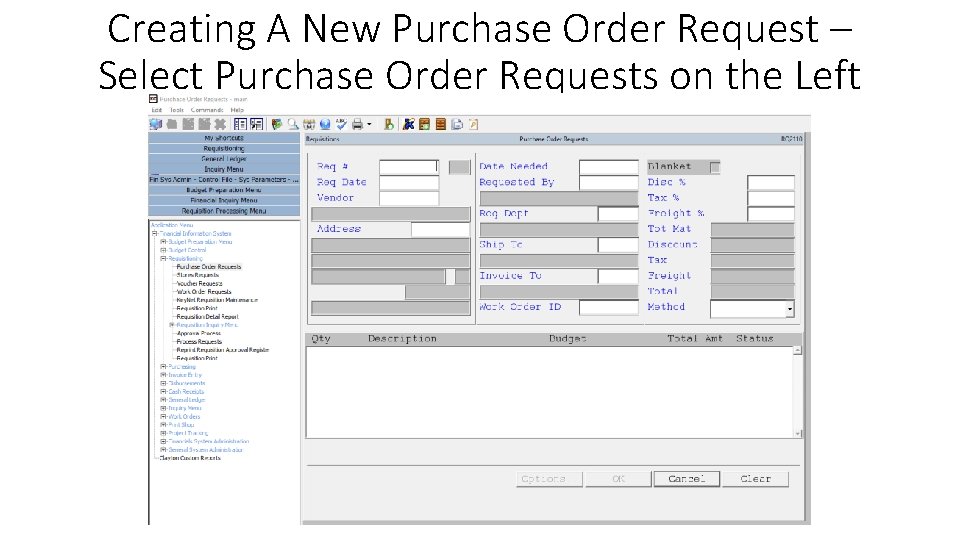The height and width of the screenshot is (540, 960).
Task: Click the item list scroll down arrow
Action: coord(797,433)
